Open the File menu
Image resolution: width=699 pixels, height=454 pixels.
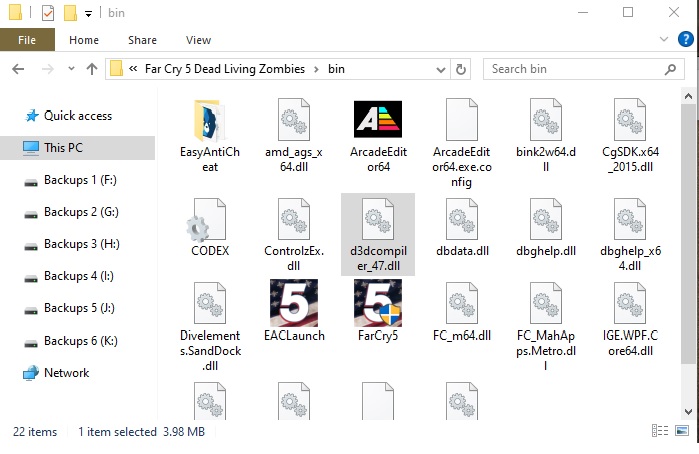(27, 40)
